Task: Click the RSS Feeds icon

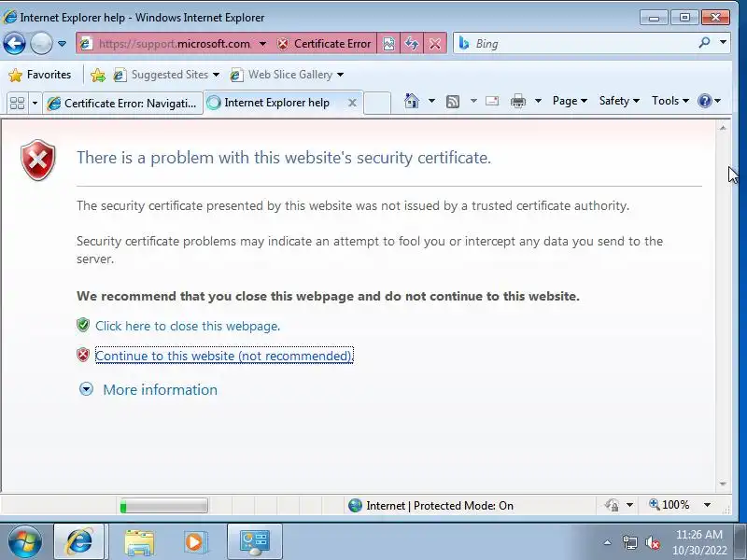Action: click(453, 101)
